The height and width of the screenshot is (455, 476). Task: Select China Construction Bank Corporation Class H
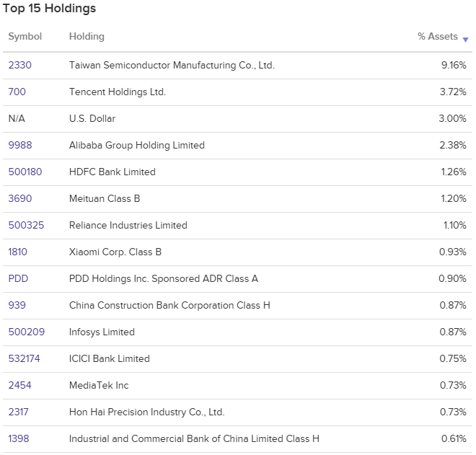pos(169,305)
